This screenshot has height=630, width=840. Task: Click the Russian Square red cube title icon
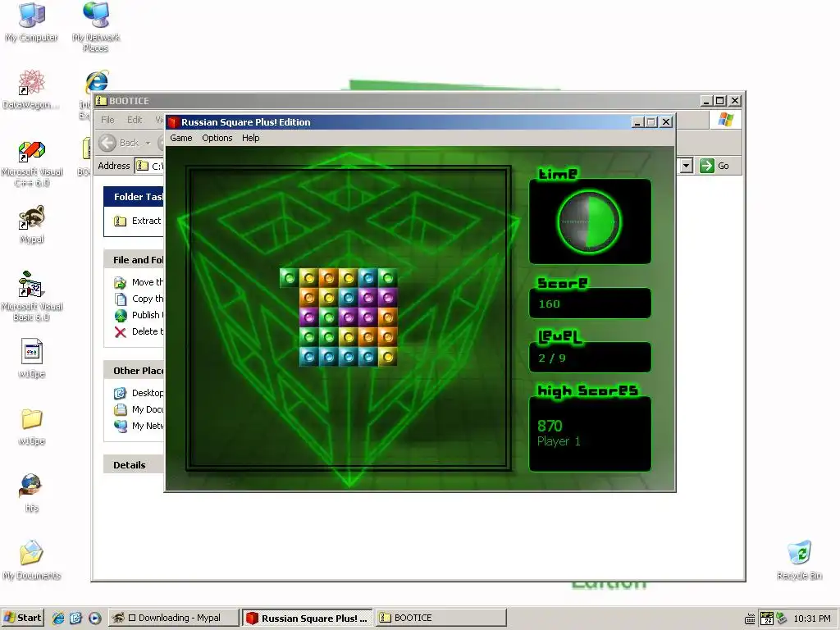click(x=172, y=122)
